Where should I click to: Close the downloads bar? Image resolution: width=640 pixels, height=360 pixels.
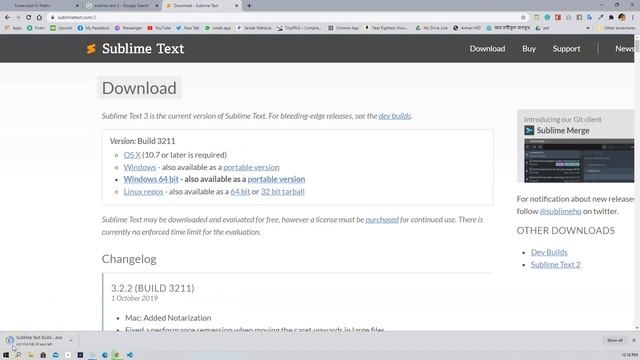(x=634, y=340)
